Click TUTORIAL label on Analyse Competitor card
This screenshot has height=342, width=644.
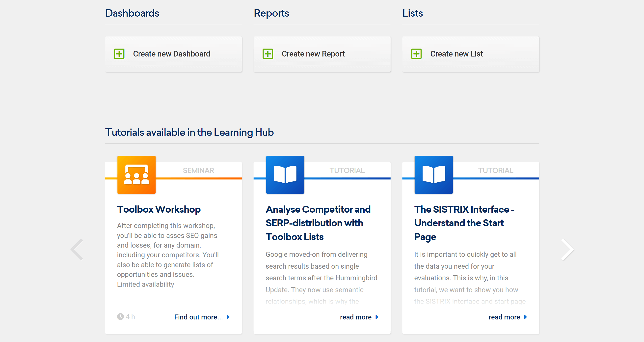pos(347,170)
